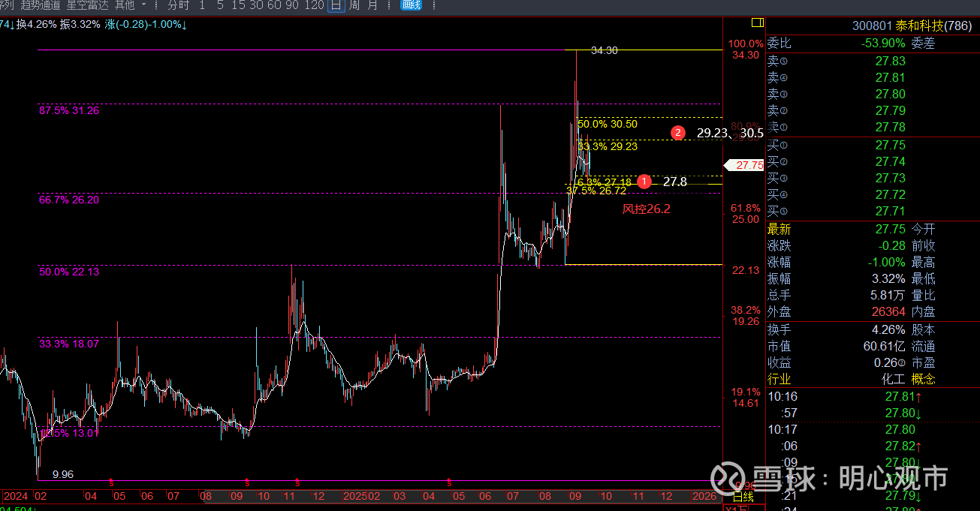
Task: Switch to the 分时 intraday chart
Action: coord(178,5)
